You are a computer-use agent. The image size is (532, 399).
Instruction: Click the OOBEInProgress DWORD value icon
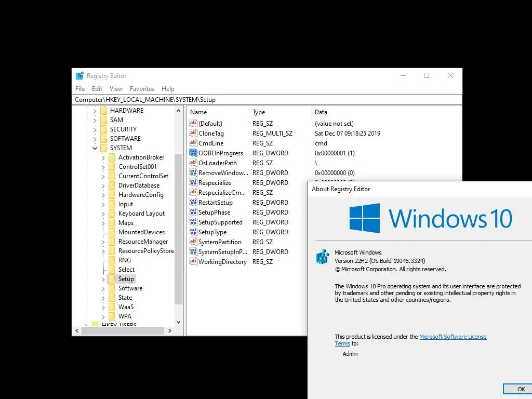point(193,153)
